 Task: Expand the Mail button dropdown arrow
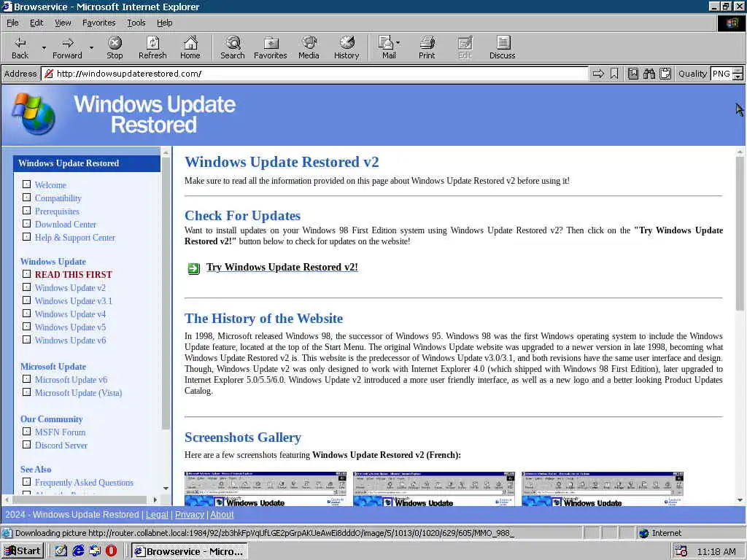pyautogui.click(x=398, y=43)
